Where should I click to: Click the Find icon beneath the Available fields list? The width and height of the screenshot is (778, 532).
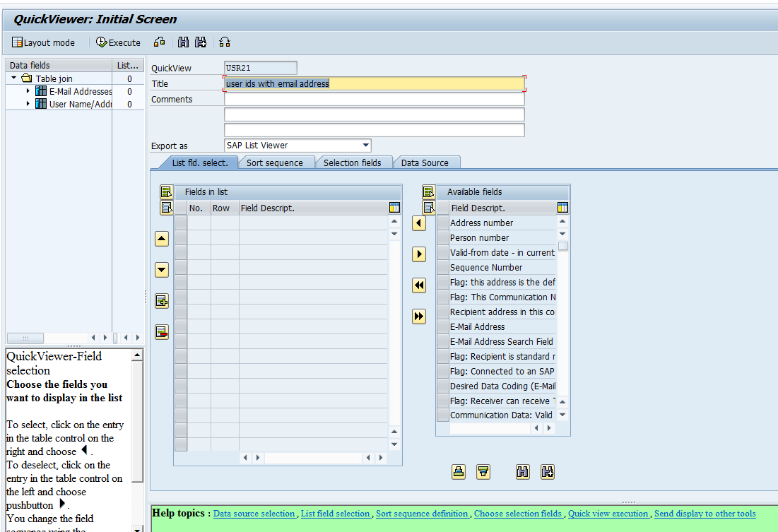pos(522,471)
